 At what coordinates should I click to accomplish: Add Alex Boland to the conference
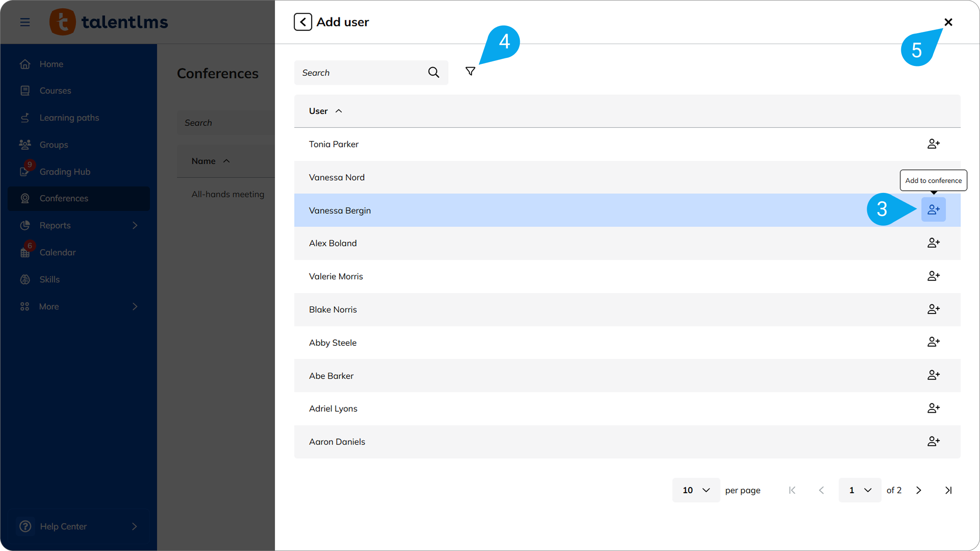(x=933, y=243)
